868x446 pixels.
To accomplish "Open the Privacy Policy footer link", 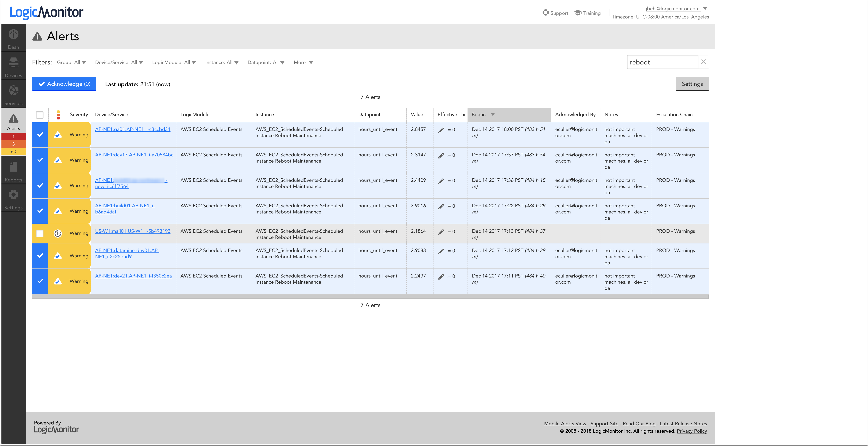I will click(x=692, y=431).
